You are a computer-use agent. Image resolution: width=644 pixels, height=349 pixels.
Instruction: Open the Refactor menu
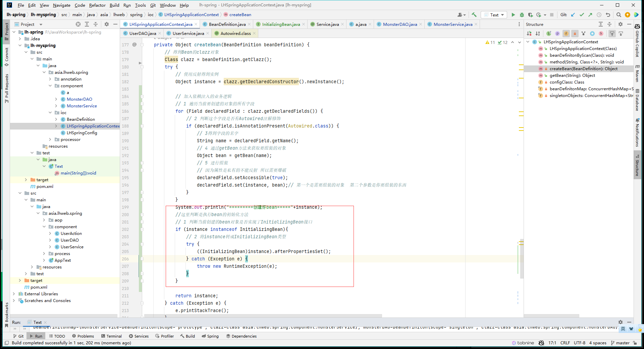point(97,5)
